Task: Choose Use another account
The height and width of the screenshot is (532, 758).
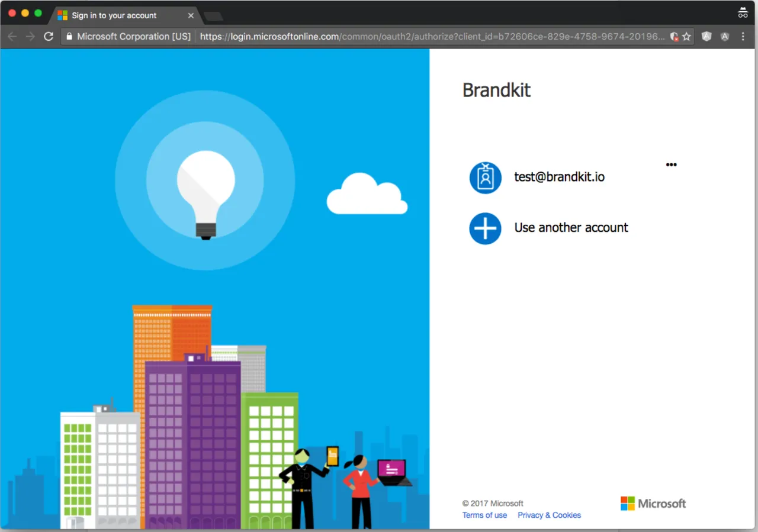Action: (x=571, y=227)
